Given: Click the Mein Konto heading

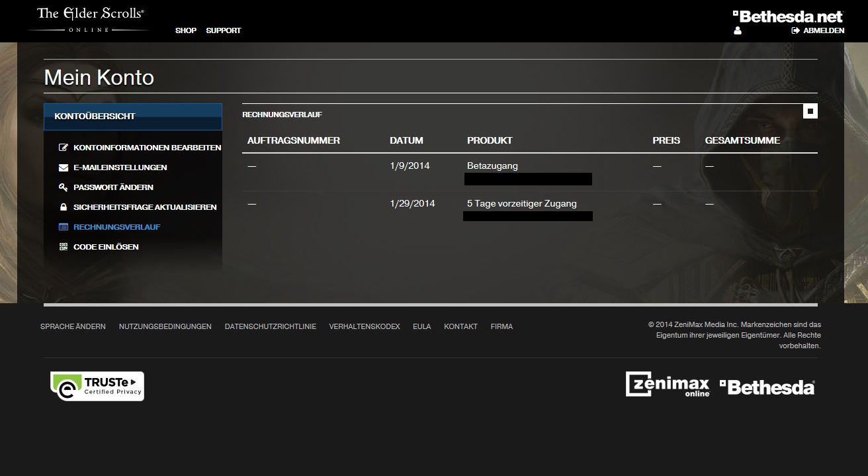Looking at the screenshot, I should tap(99, 77).
